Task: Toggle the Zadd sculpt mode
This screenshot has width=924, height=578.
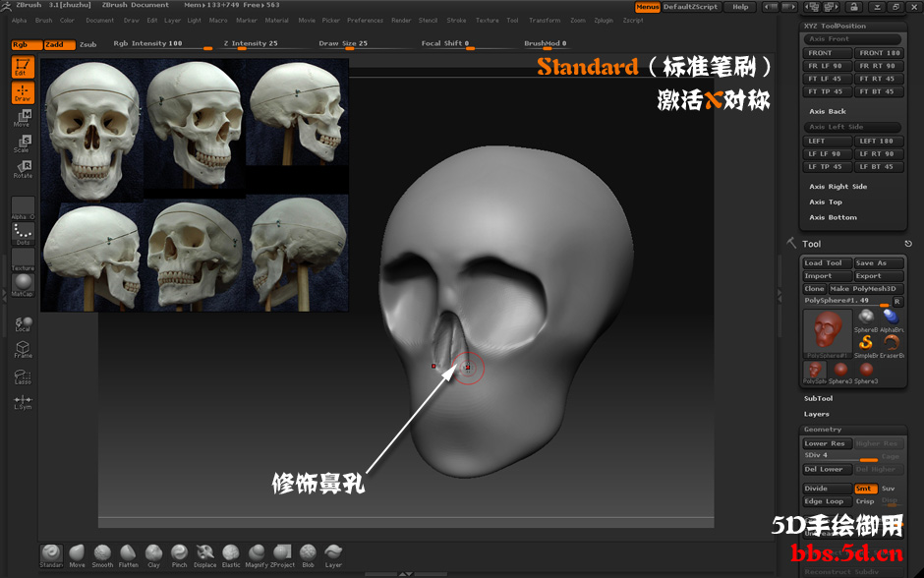Action: [60, 45]
